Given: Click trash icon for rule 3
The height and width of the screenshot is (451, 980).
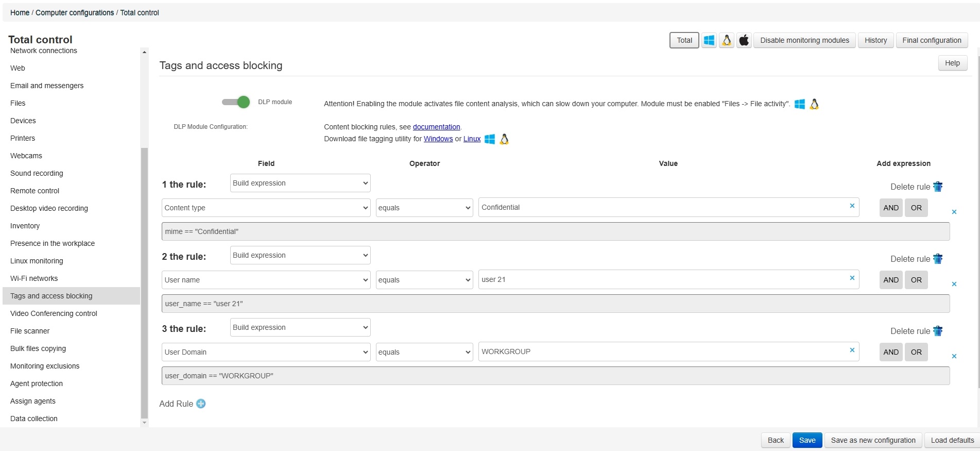Looking at the screenshot, I should click(x=938, y=331).
